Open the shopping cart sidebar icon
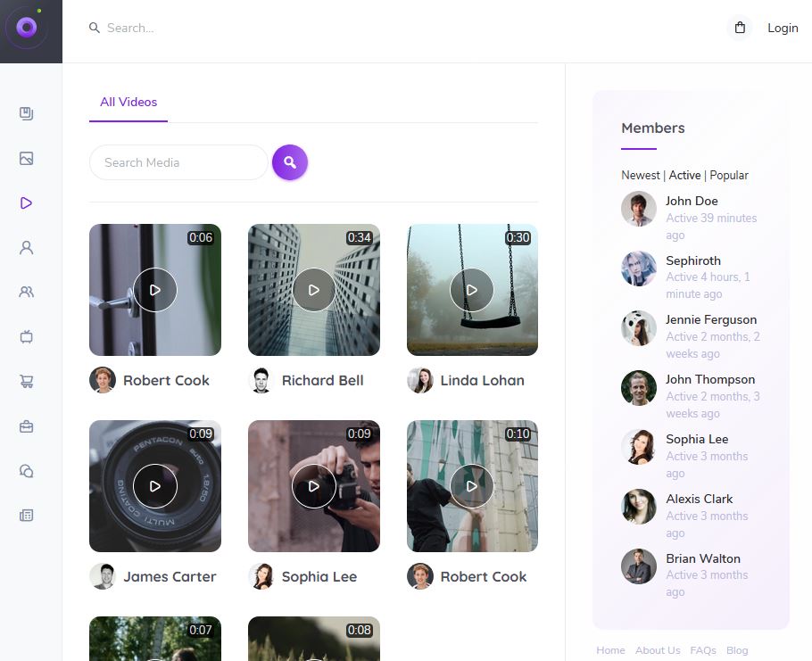This screenshot has width=812, height=661. click(27, 382)
